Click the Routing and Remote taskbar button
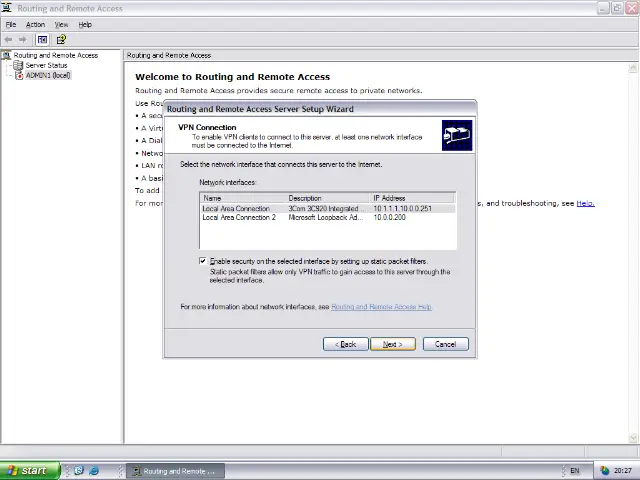This screenshot has width=640, height=480. click(175, 471)
